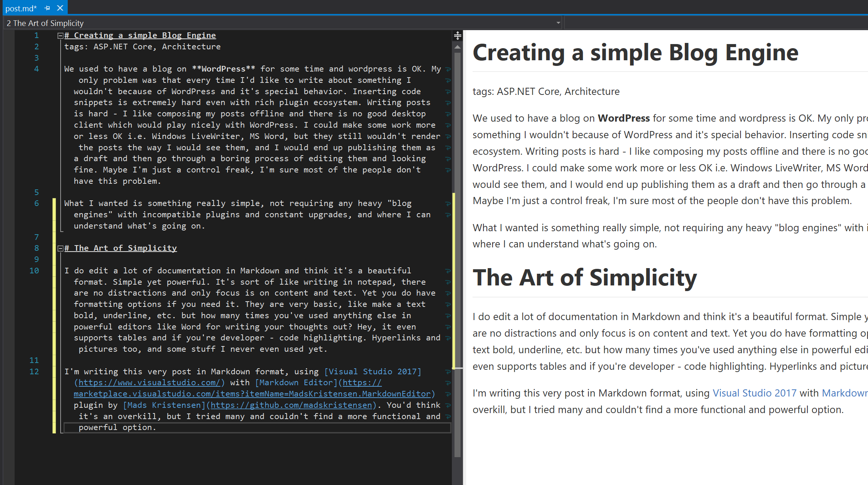Click the editor scrollbar up arrow

coord(458,47)
